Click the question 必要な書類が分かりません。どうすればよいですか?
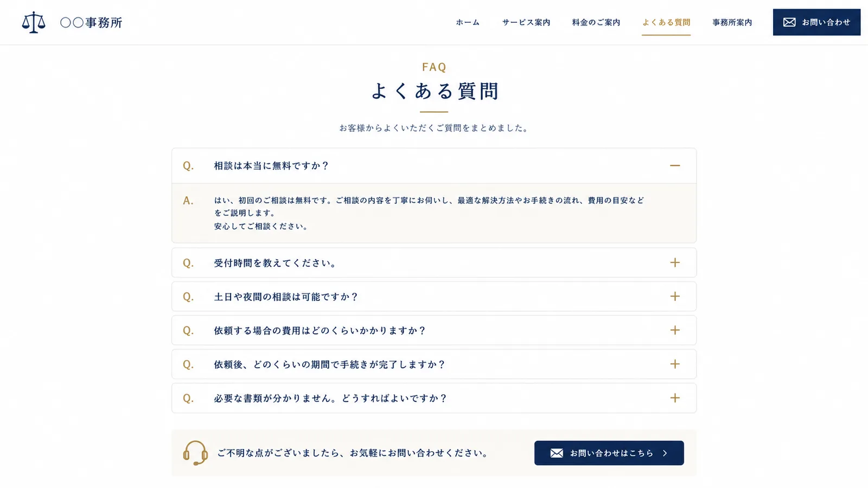The height and width of the screenshot is (488, 868). pos(330,399)
